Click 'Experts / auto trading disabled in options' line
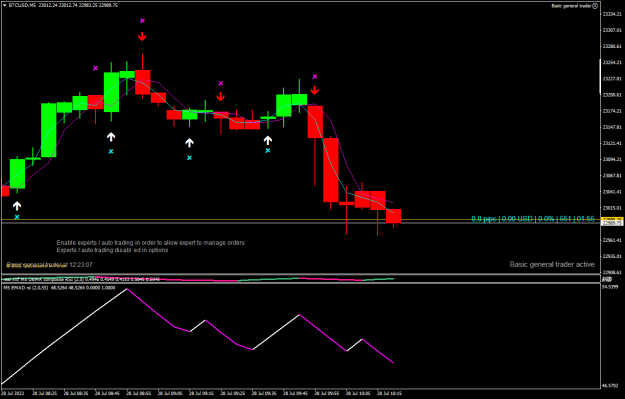This screenshot has height=399, width=625. coord(112,250)
